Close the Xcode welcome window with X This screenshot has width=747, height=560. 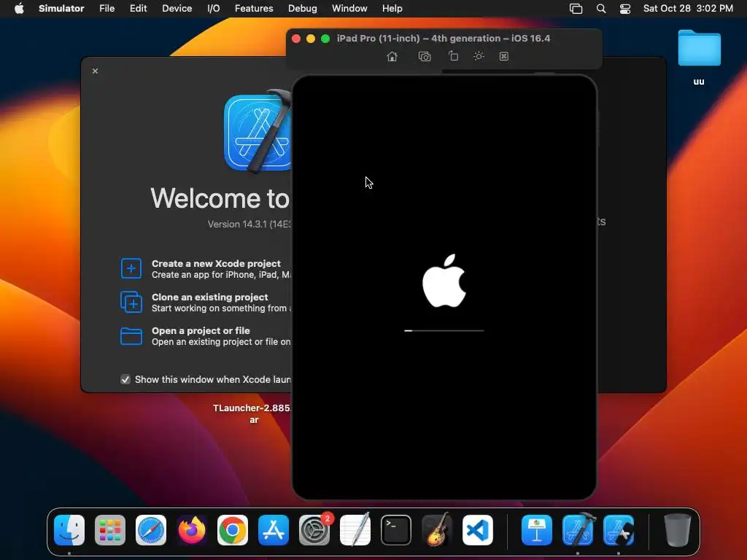tap(96, 71)
